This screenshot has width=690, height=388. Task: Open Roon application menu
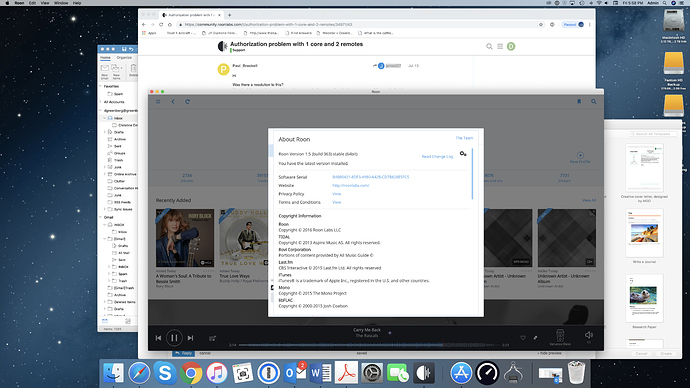coord(19,3)
